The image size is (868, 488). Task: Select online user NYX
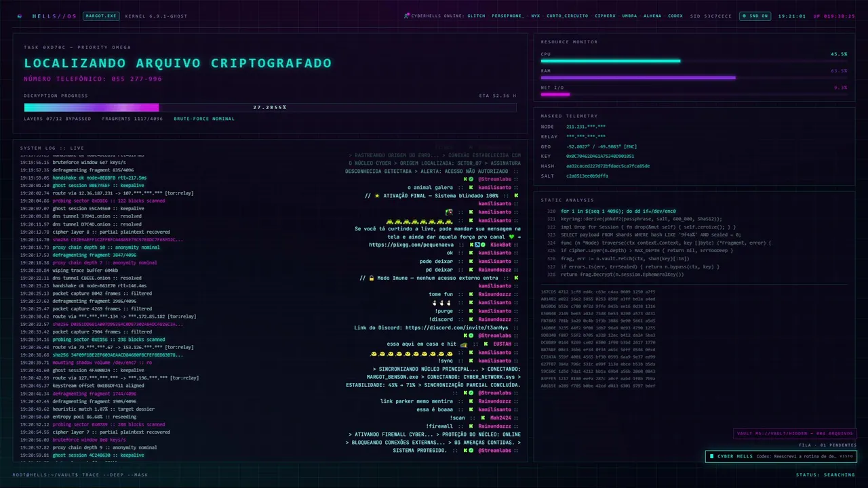pos(536,16)
